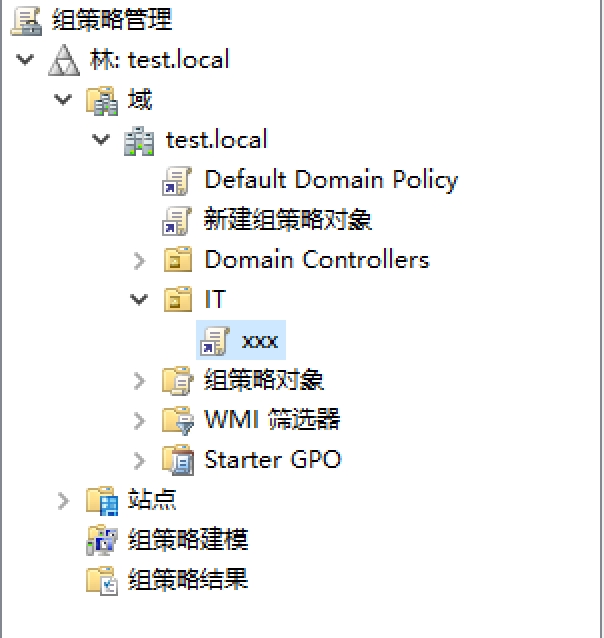Click the Starter GPO folder icon
This screenshot has height=638, width=604.
pyautogui.click(x=177, y=460)
